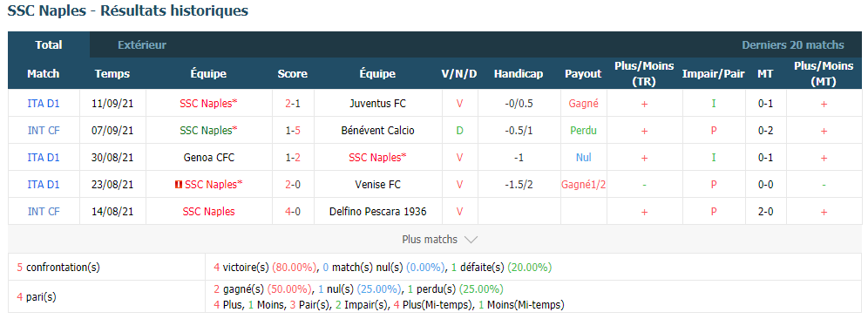The image size is (868, 319).
Task: Open the Derniers 20 matchs selector
Action: pyautogui.click(x=793, y=44)
